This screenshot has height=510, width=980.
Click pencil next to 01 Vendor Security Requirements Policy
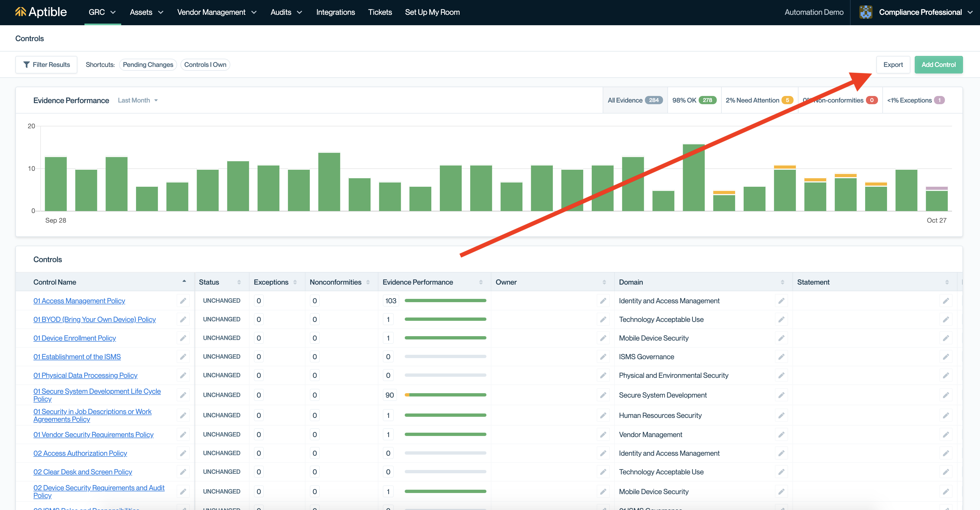183,434
